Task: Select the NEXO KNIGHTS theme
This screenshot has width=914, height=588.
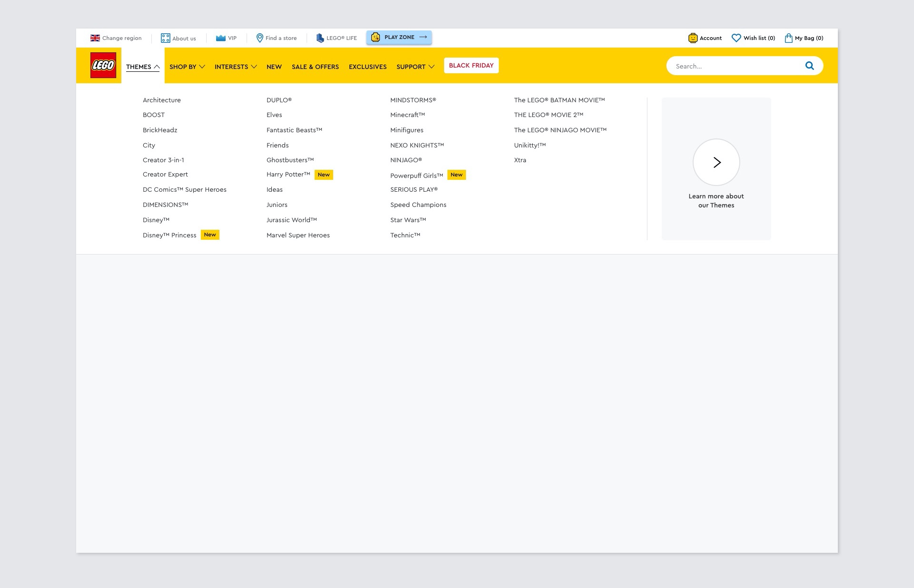Action: pos(417,145)
